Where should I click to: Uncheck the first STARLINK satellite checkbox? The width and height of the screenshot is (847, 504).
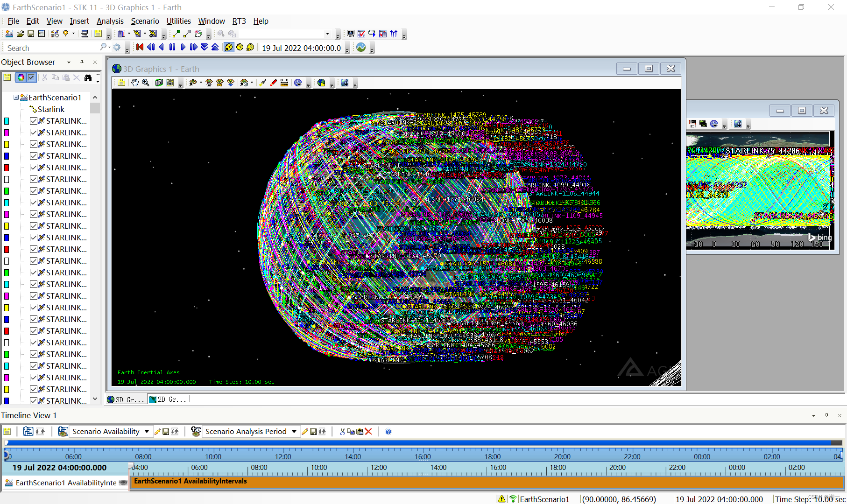(34, 121)
